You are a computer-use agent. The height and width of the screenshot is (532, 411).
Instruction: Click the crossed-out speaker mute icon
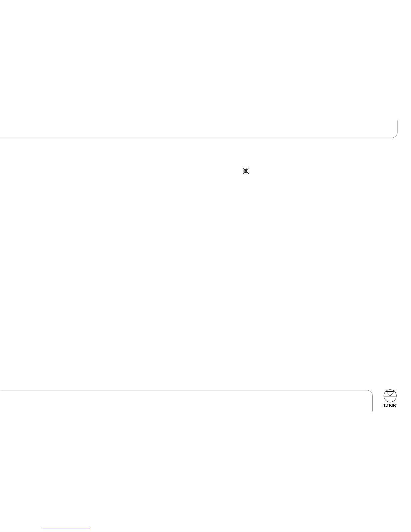point(246,171)
